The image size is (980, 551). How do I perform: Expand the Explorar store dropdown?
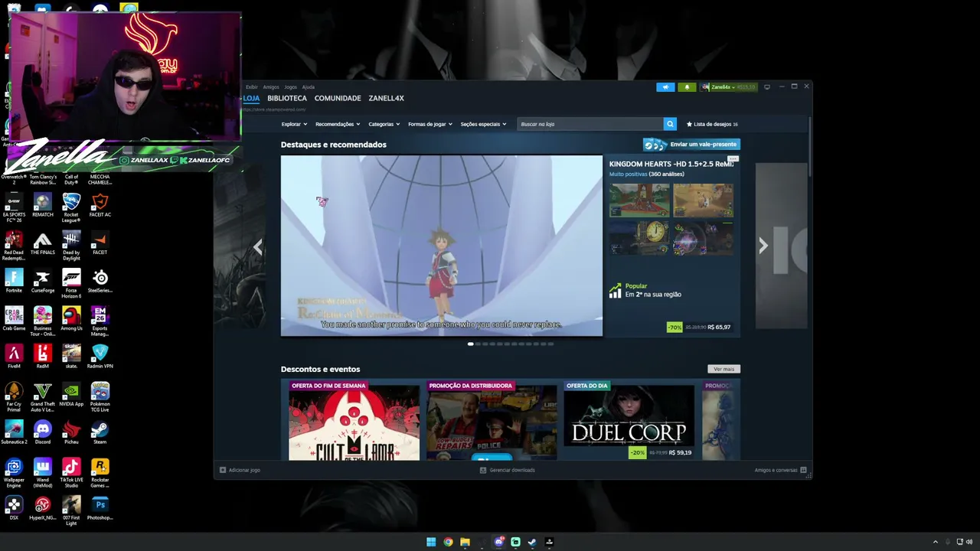tap(294, 124)
